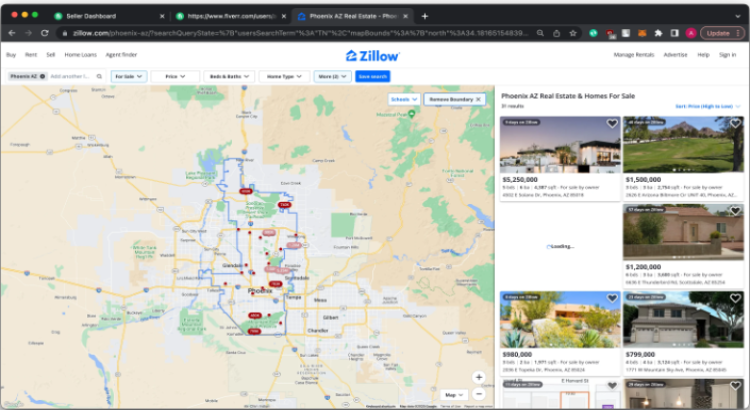The height and width of the screenshot is (410, 750).
Task: Zoom out on the map
Action: click(x=479, y=393)
